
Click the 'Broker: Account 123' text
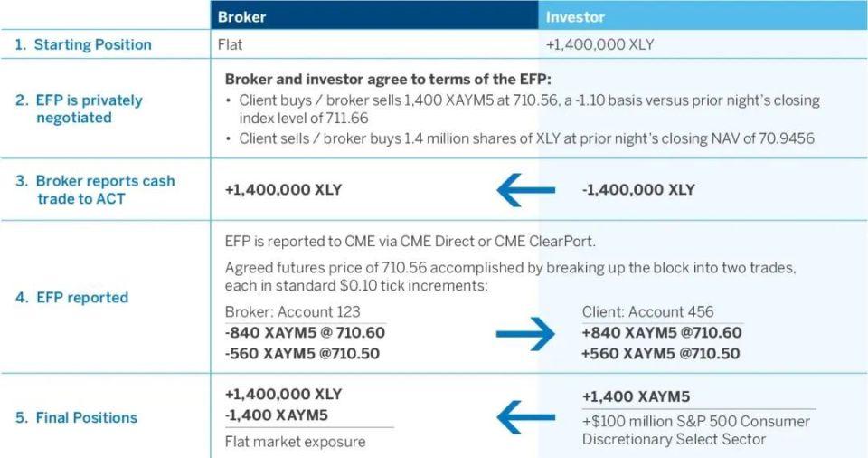tap(292, 311)
